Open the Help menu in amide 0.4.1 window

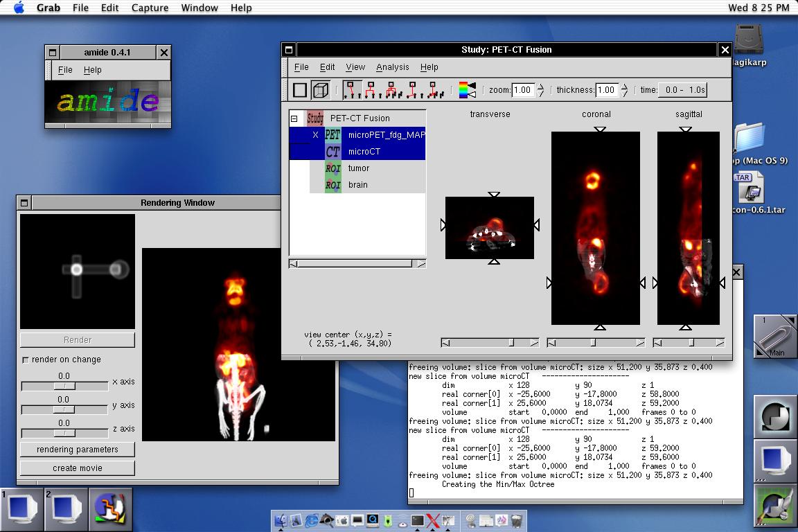coord(93,70)
